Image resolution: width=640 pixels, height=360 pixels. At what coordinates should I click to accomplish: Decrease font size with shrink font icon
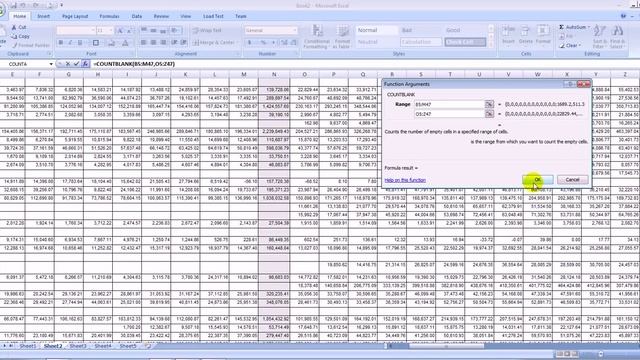point(129,31)
